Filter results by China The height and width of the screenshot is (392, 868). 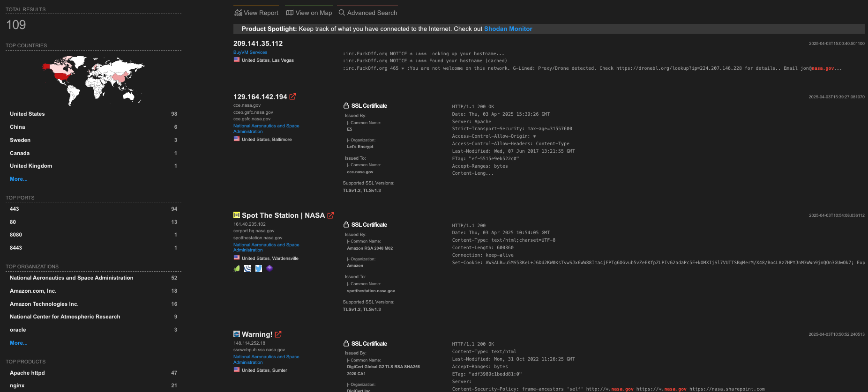17,127
